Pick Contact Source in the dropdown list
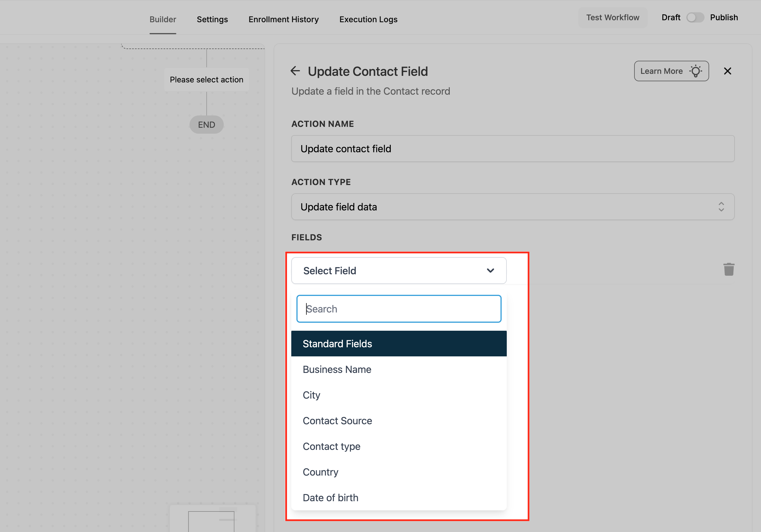 [337, 421]
